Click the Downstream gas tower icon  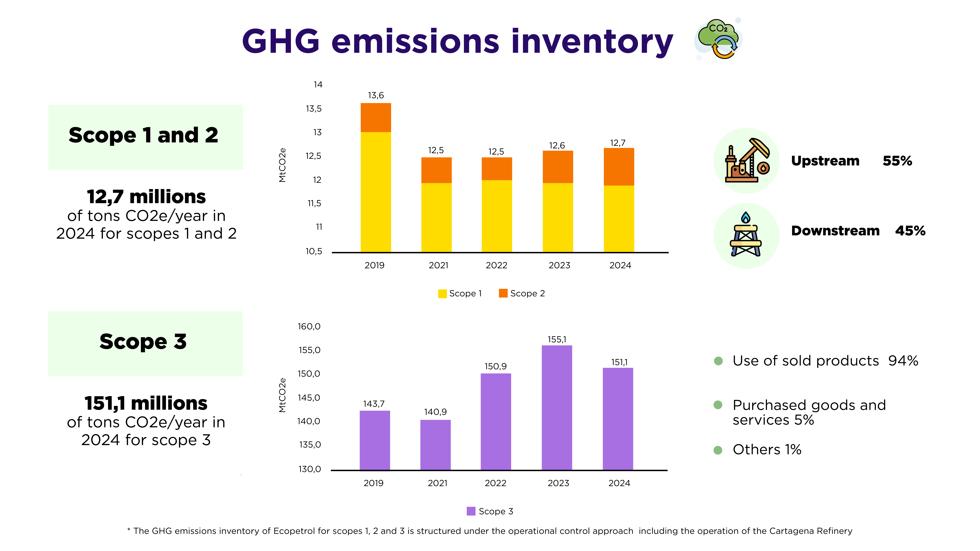coord(746,236)
